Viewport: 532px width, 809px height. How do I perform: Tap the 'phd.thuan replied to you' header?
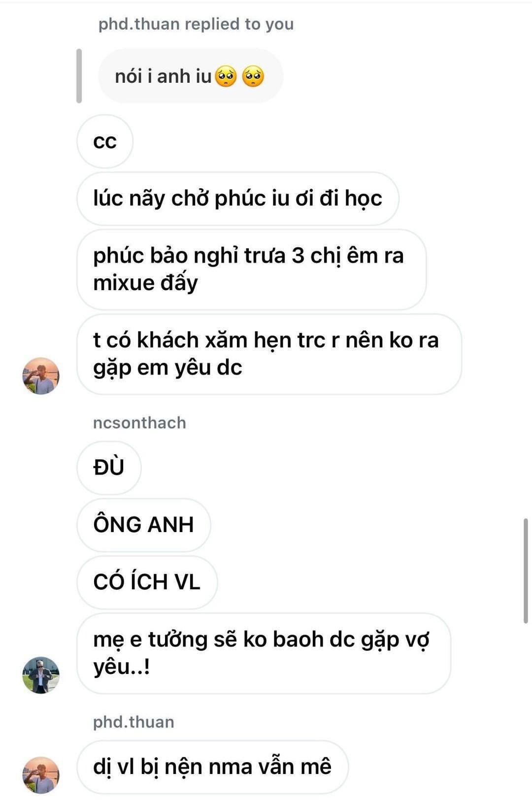click(196, 24)
